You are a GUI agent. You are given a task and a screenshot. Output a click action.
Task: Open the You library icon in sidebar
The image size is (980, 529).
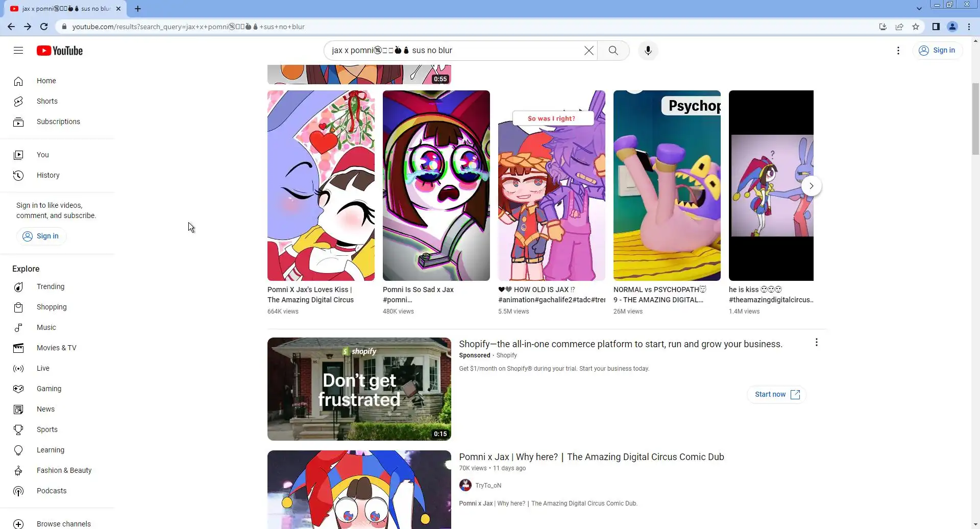[x=18, y=155]
